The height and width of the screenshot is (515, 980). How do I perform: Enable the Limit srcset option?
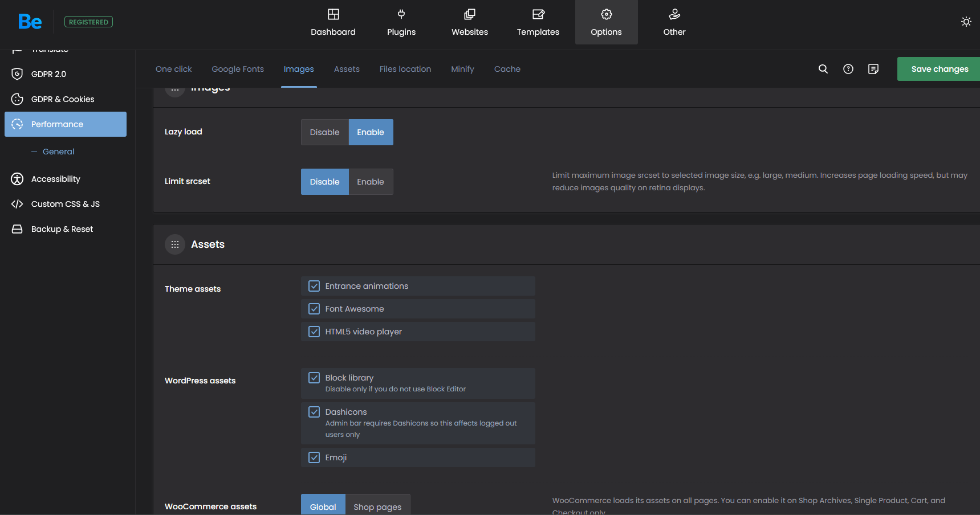370,182
